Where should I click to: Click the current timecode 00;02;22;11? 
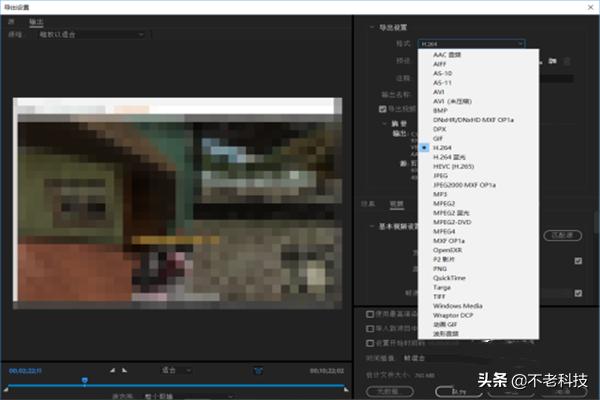coord(25,371)
